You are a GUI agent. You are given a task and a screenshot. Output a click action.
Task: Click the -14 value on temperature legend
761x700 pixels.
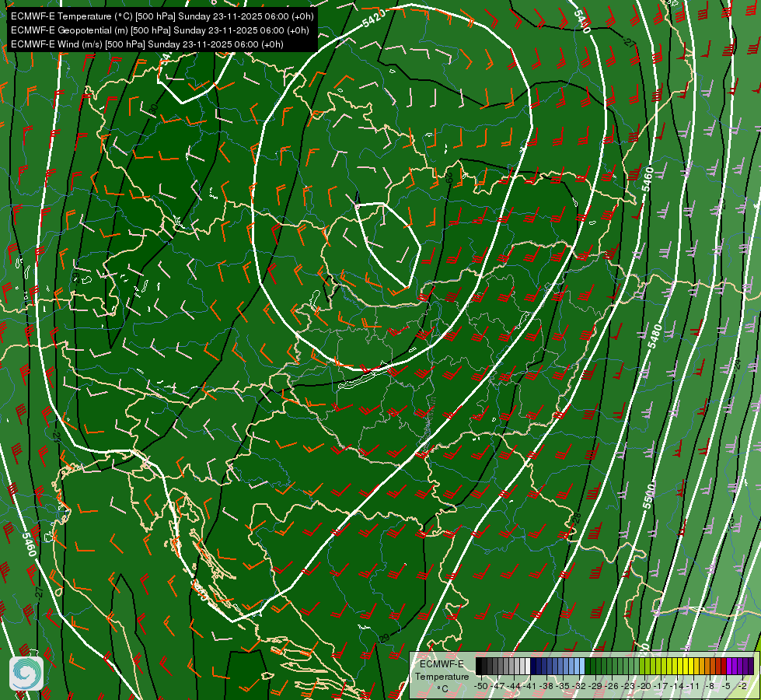point(678,686)
